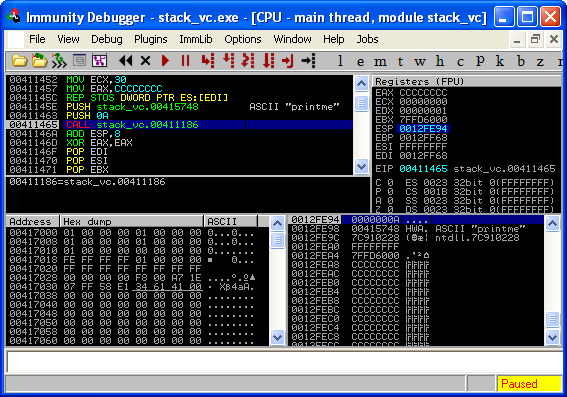Select the ESP register value 0012FE94
Image resolution: width=567 pixels, height=397 pixels.
click(x=423, y=129)
